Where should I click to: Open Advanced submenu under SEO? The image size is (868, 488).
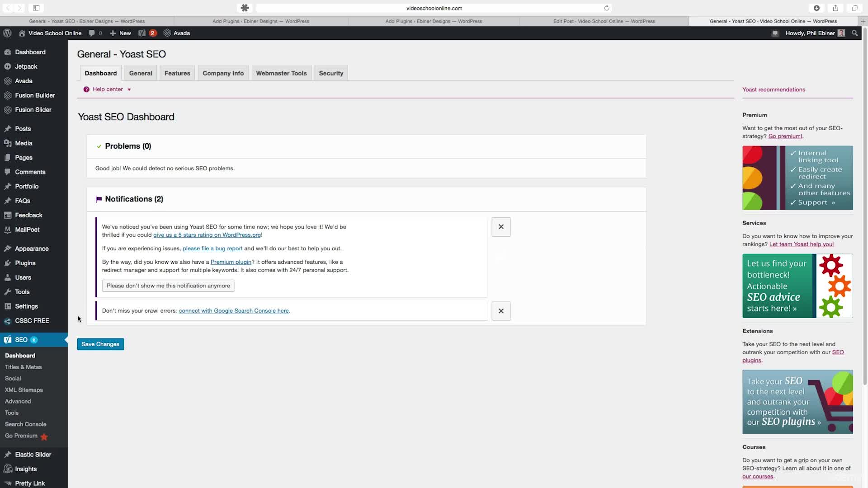coord(18,401)
